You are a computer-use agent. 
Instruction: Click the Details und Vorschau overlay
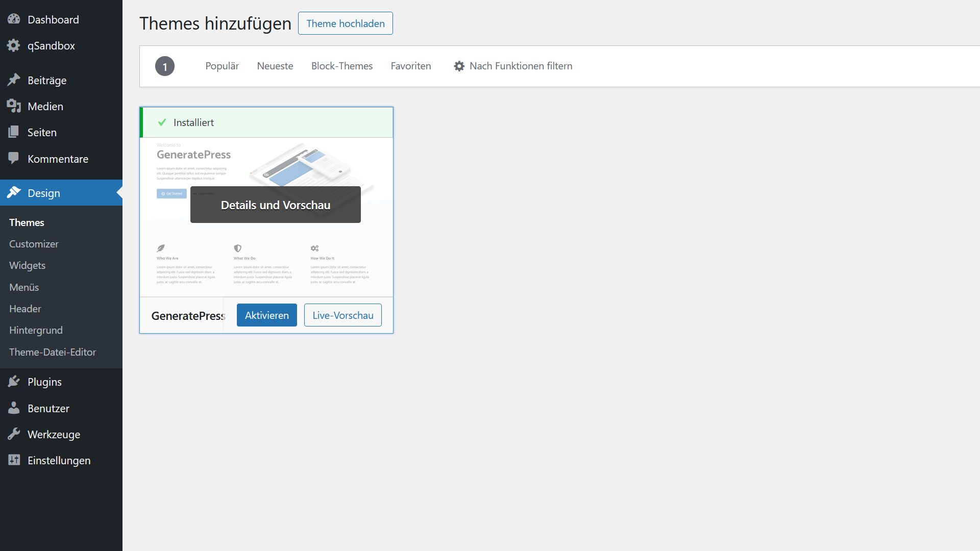276,205
